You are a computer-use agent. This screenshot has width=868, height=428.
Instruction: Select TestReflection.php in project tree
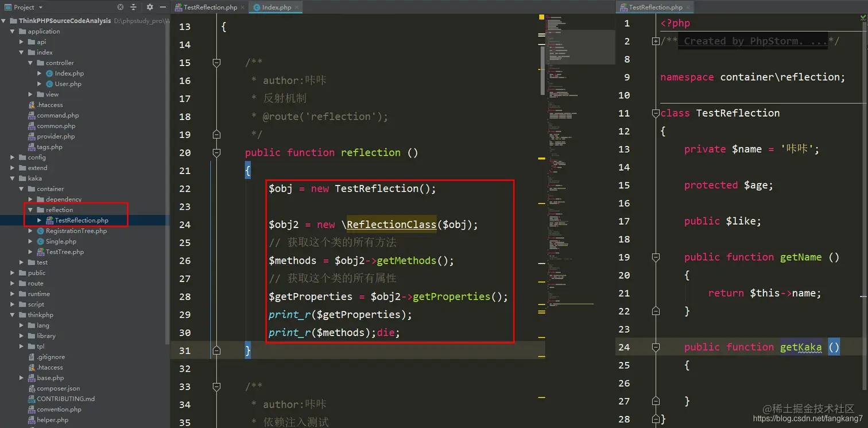click(x=82, y=220)
